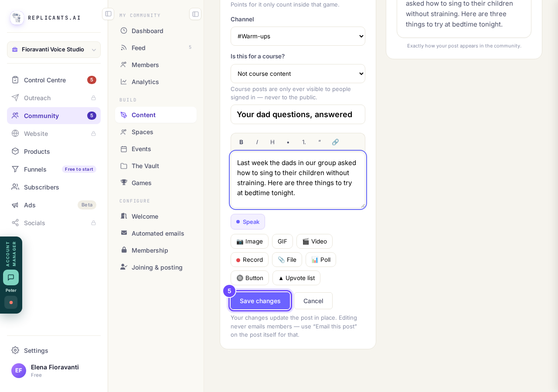The image size is (558, 392).
Task: Open Events under Build
Action: pyautogui.click(x=156, y=149)
